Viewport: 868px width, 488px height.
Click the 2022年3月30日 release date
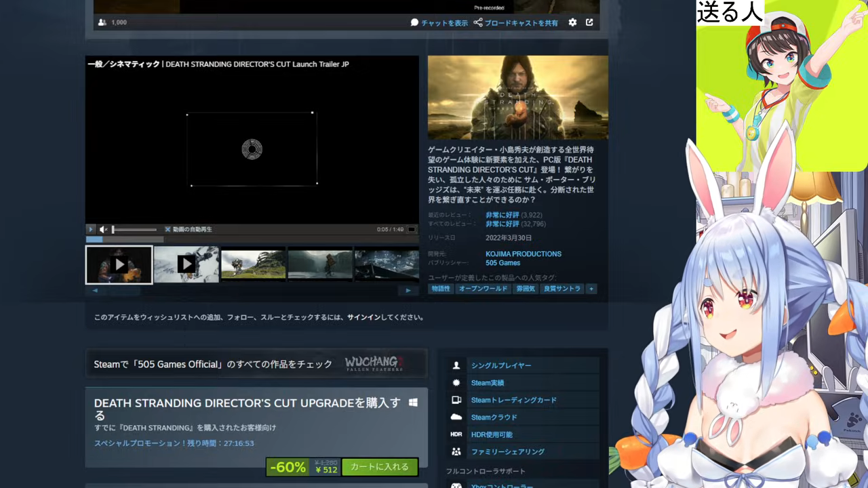coord(509,239)
